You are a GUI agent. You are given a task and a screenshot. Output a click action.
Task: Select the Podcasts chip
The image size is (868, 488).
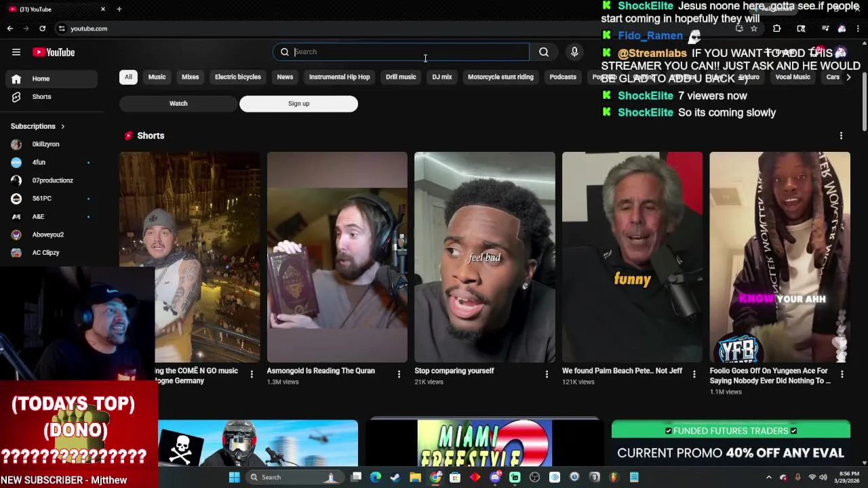563,77
